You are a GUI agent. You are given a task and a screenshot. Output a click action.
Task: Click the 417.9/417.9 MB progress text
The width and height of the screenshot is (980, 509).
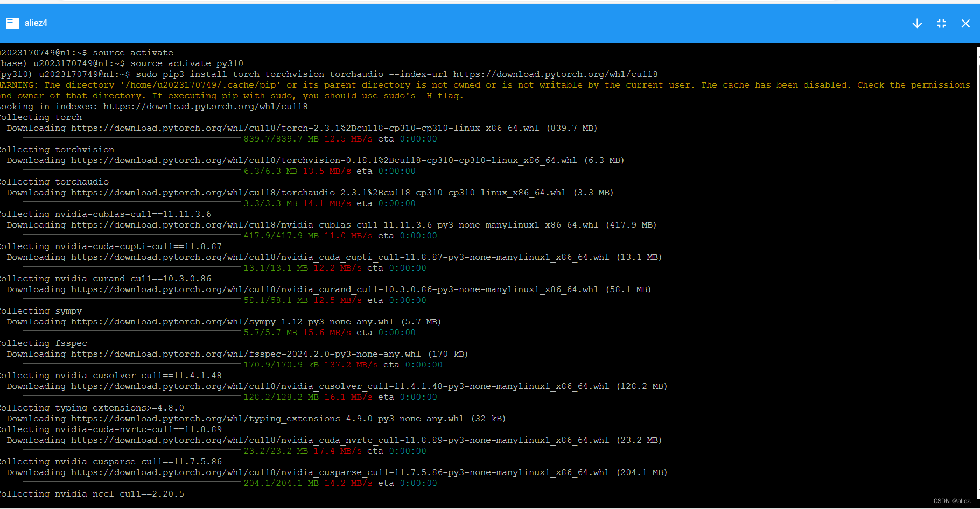(x=281, y=236)
